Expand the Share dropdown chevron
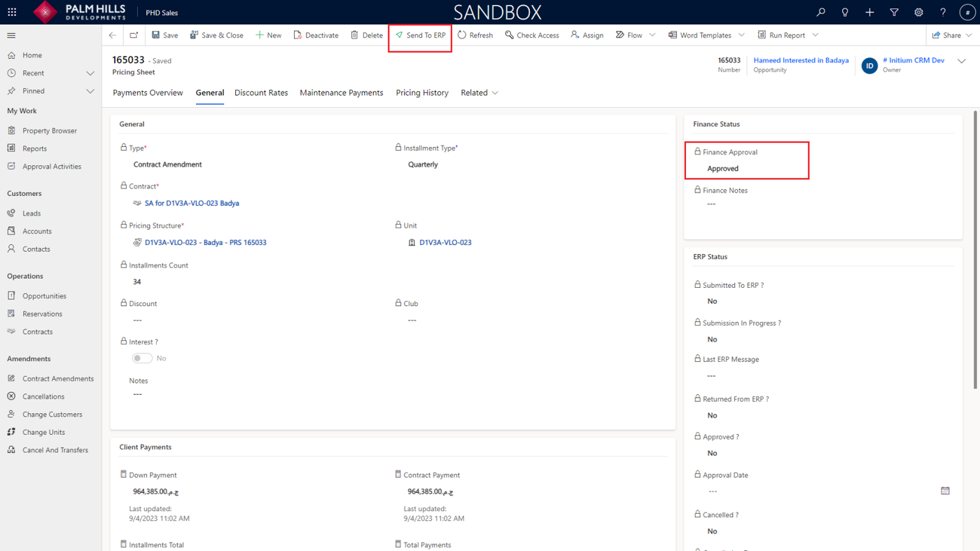Viewport: 980px width, 551px height. (969, 35)
